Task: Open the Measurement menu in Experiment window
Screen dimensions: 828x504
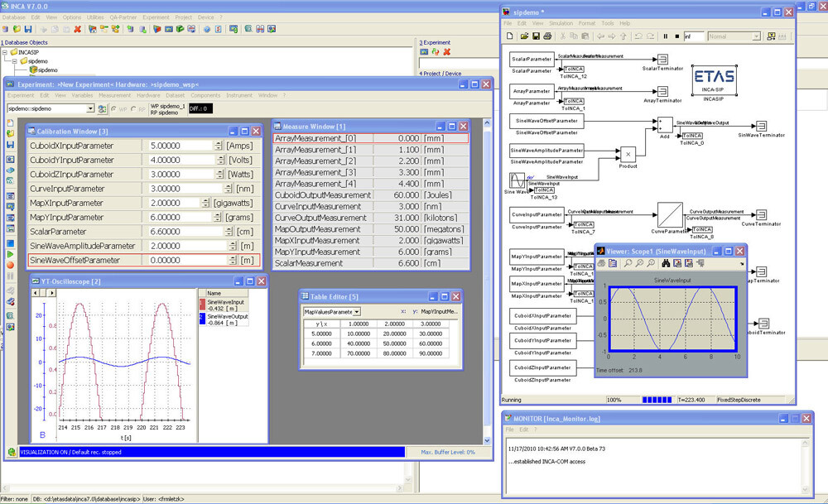Action: [x=114, y=95]
